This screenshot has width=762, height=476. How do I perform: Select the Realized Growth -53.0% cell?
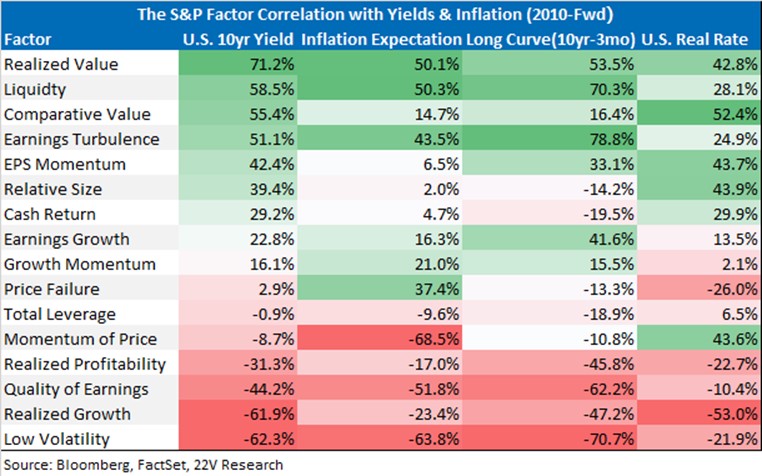pos(699,414)
